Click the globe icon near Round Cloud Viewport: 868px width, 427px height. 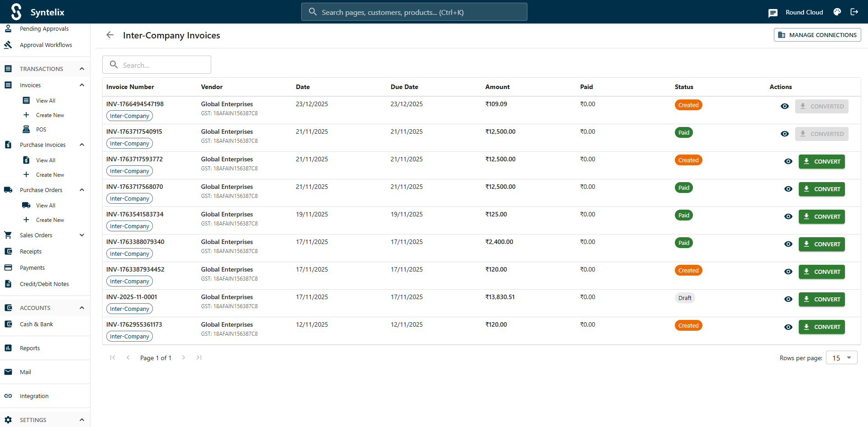(837, 12)
